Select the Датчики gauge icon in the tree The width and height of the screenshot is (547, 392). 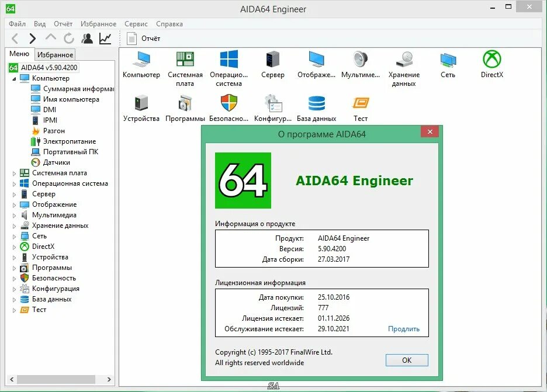click(x=36, y=162)
